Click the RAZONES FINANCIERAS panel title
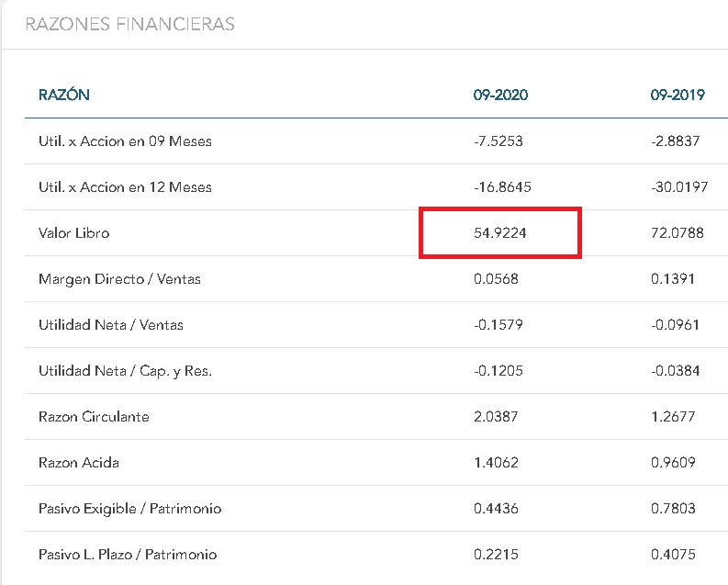The height and width of the screenshot is (585, 728). [x=129, y=25]
